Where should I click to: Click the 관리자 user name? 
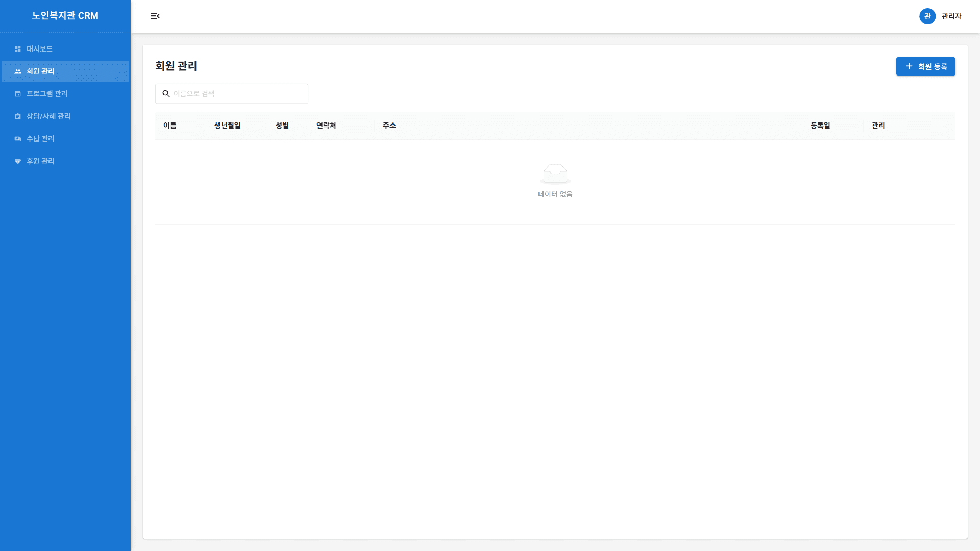(951, 16)
